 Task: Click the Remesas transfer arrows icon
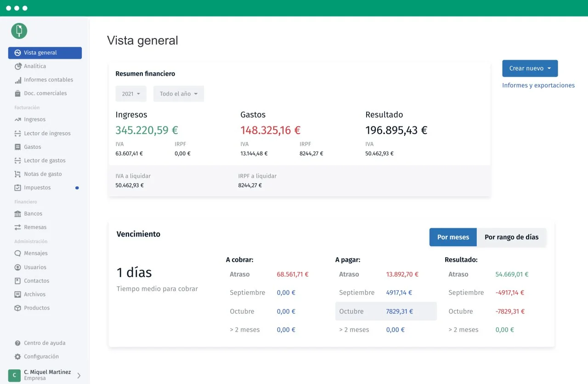click(18, 227)
